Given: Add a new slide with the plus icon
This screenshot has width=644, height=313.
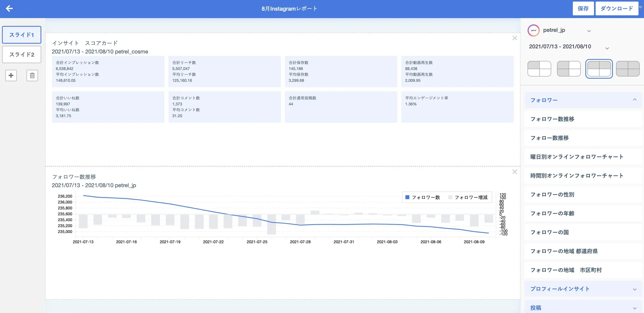Looking at the screenshot, I should point(11,75).
